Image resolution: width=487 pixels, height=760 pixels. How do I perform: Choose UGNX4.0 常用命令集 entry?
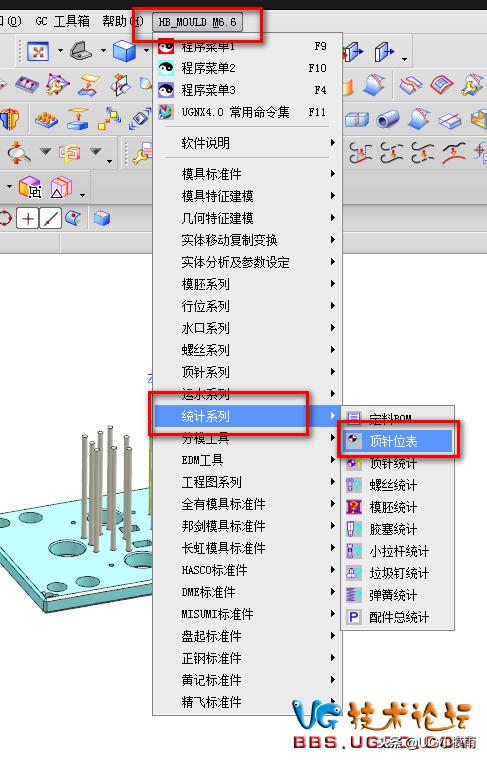coord(248,112)
